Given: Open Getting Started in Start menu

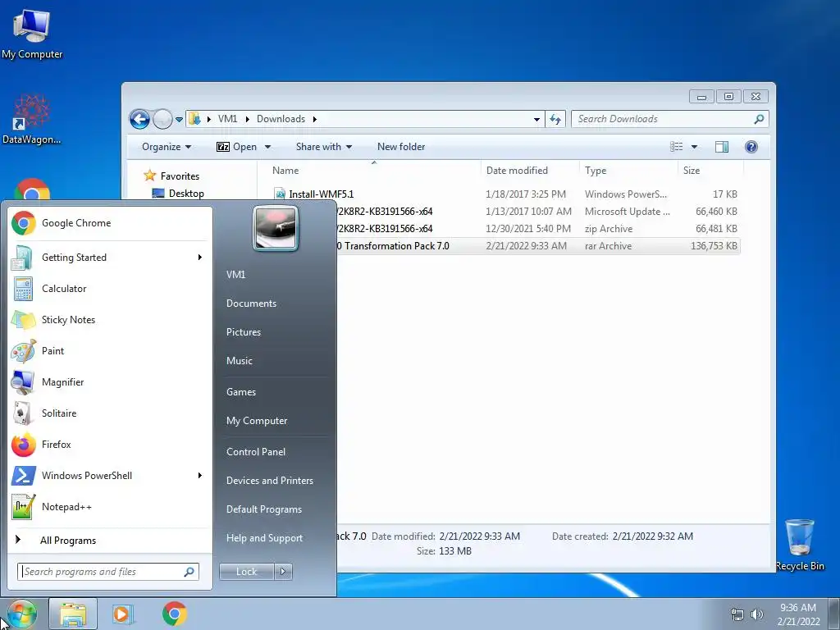Looking at the screenshot, I should [x=111, y=257].
